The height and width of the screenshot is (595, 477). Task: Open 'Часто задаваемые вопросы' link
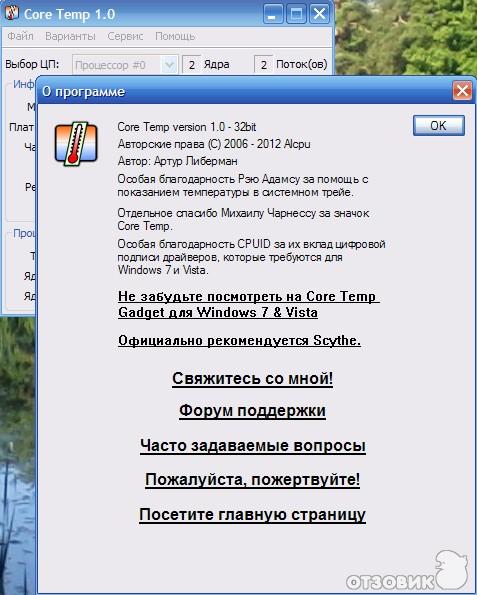(253, 445)
